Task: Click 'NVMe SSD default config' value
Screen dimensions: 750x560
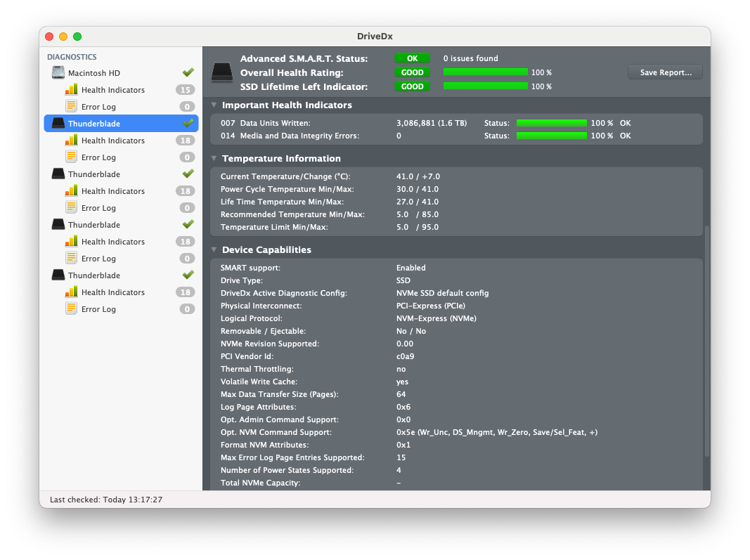Action: click(x=442, y=293)
